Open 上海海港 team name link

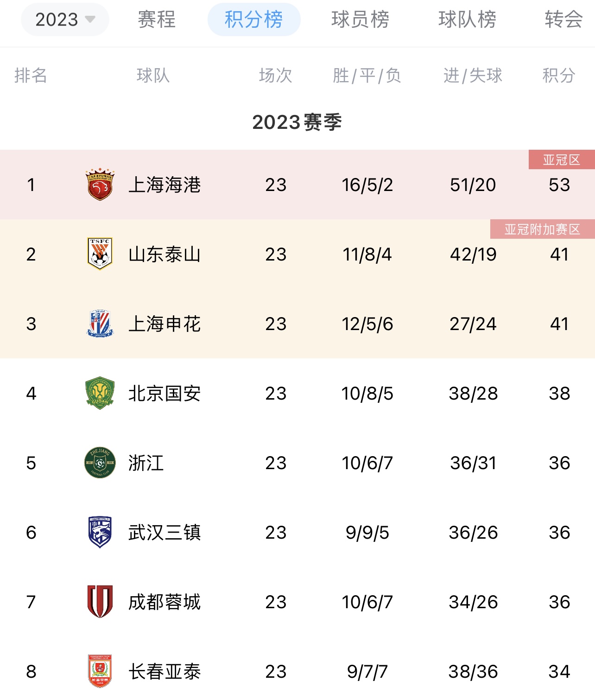[x=165, y=185]
